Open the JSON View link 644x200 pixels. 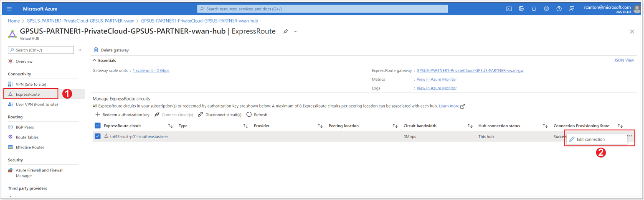[x=624, y=60]
